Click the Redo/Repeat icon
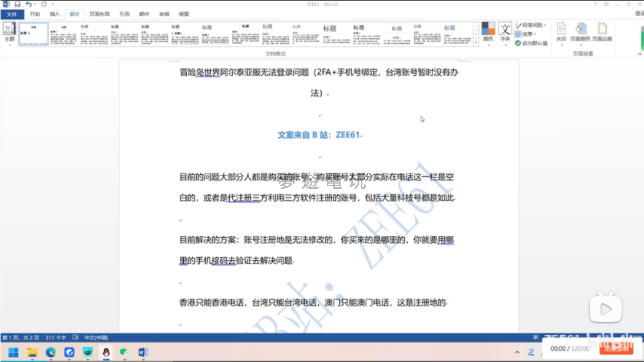 coord(44,4)
